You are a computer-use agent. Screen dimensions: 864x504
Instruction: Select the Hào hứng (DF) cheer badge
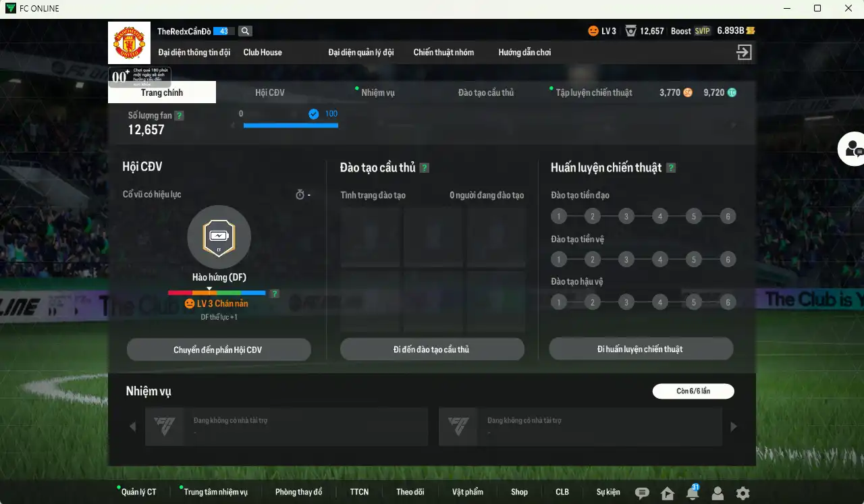[x=219, y=236]
